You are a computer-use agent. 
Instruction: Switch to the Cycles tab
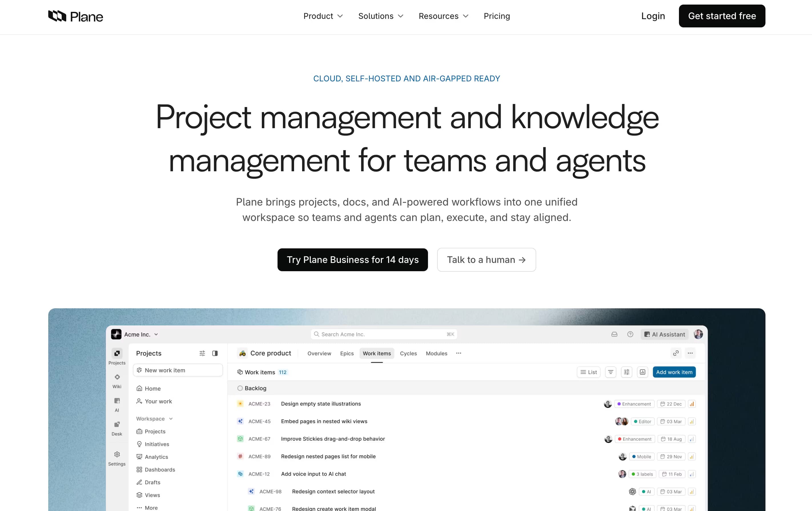[408, 353]
